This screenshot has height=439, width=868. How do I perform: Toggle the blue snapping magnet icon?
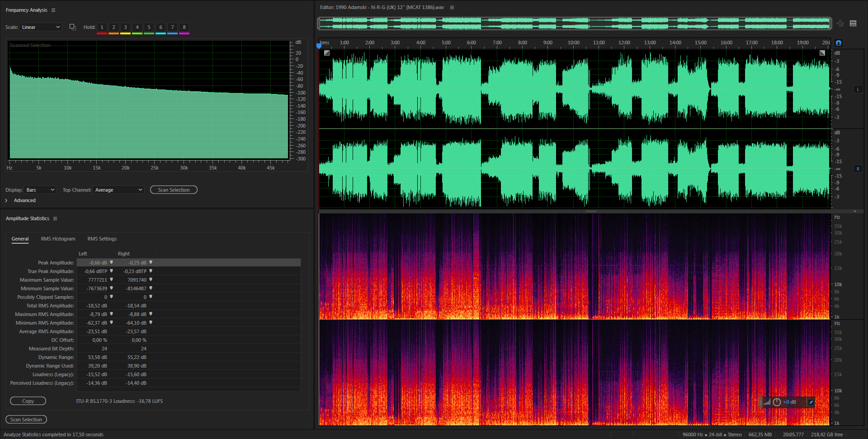coord(838,43)
